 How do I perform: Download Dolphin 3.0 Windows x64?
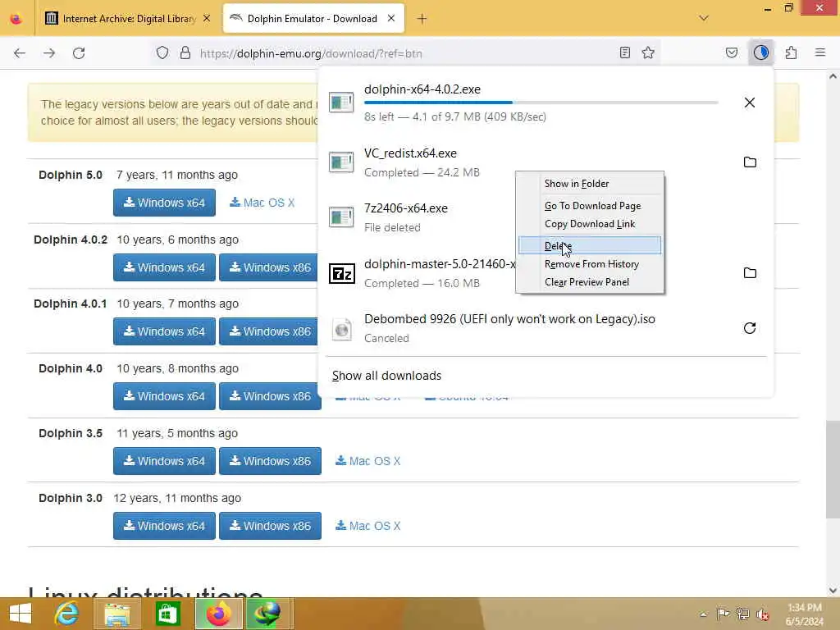[164, 526]
